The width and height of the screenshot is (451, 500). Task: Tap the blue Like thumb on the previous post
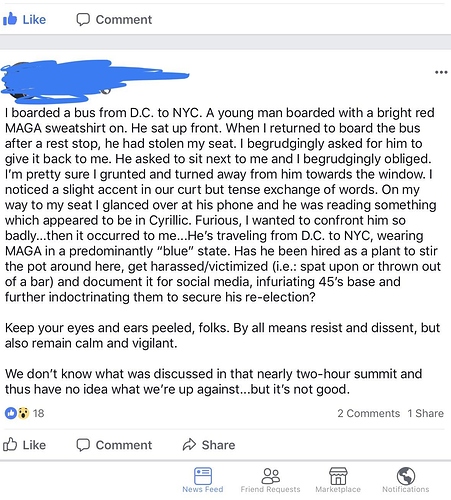pyautogui.click(x=10, y=19)
